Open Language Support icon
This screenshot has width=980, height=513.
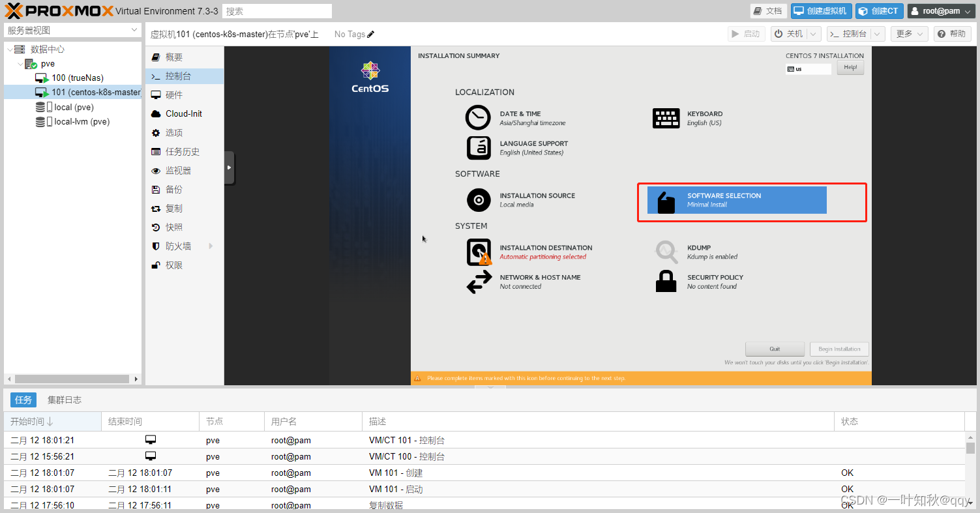479,148
